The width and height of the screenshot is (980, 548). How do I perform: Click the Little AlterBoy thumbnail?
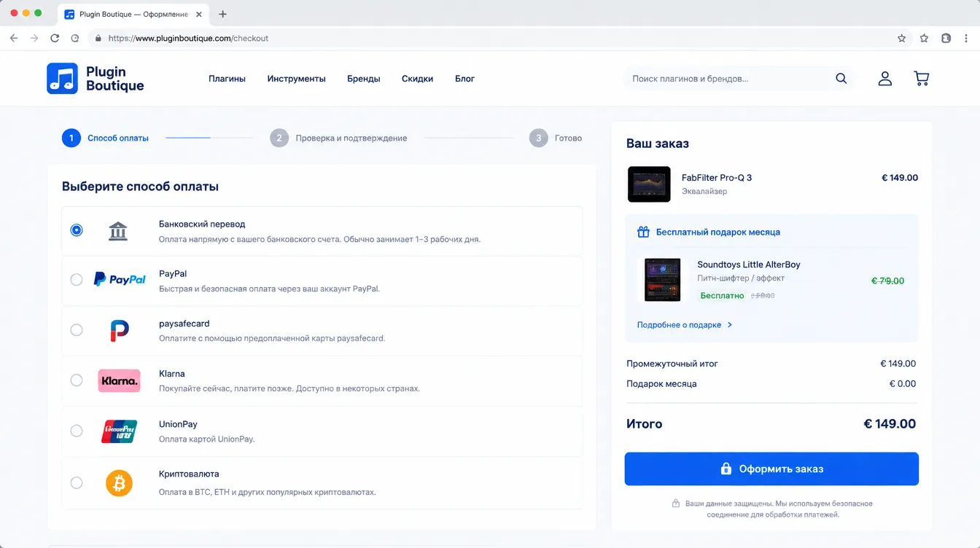click(662, 280)
